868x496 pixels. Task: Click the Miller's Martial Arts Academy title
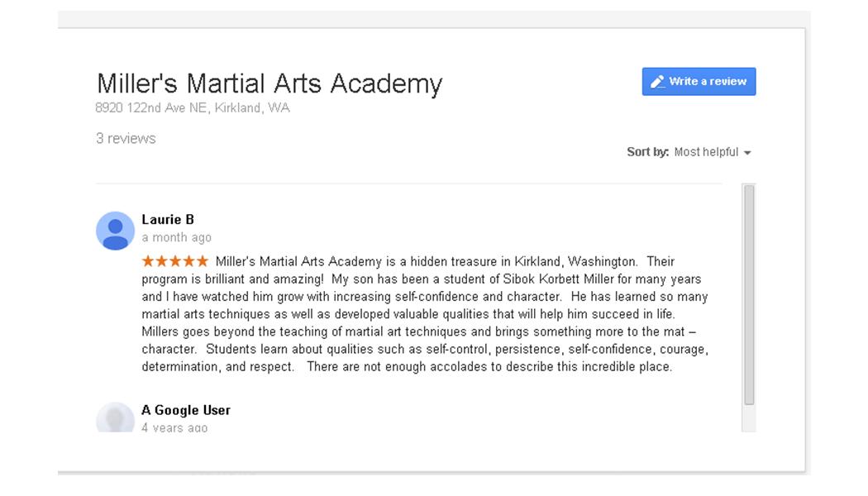pos(269,83)
